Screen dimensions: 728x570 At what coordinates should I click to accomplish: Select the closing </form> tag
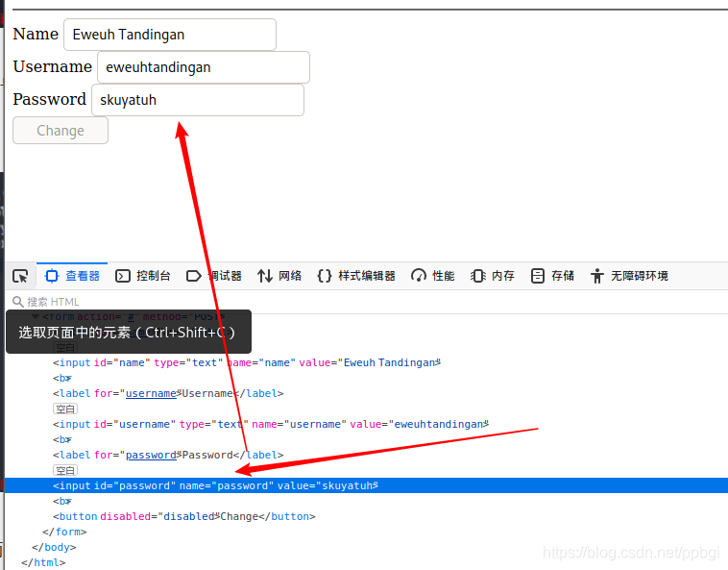(64, 532)
